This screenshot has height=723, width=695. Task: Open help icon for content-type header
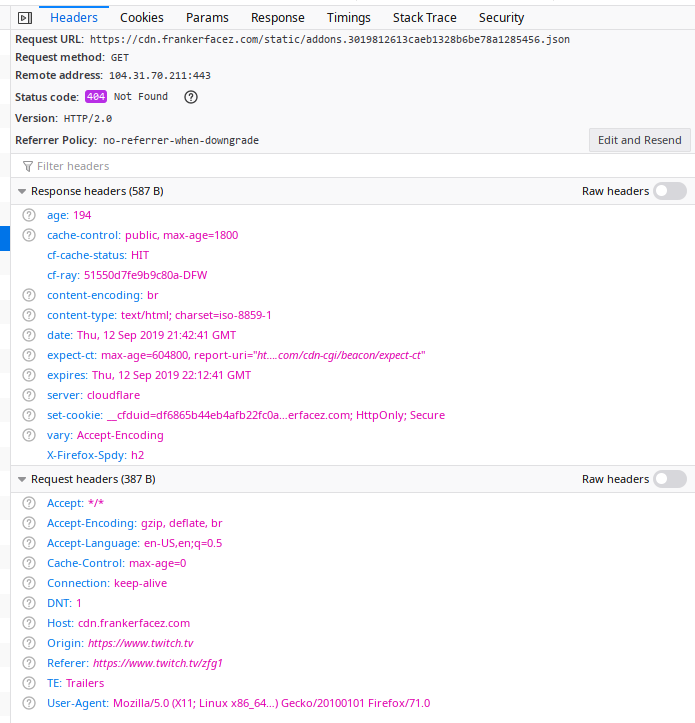click(29, 315)
